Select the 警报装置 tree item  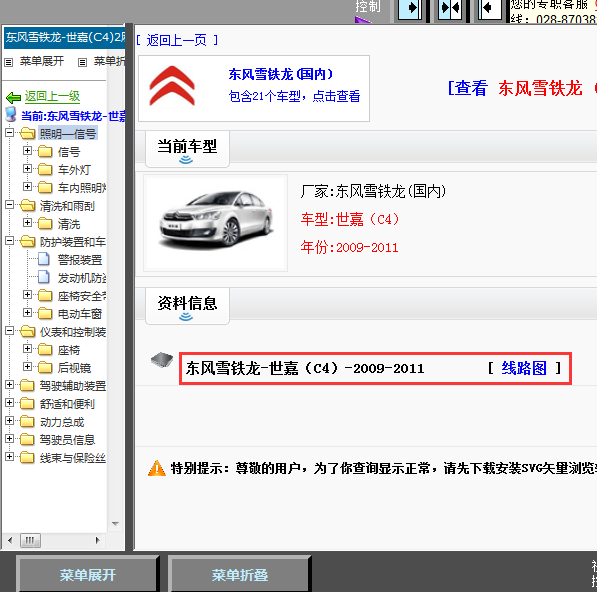[80, 260]
